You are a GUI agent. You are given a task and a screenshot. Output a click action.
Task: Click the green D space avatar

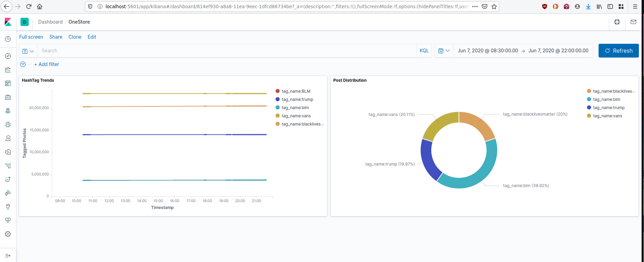click(x=25, y=22)
